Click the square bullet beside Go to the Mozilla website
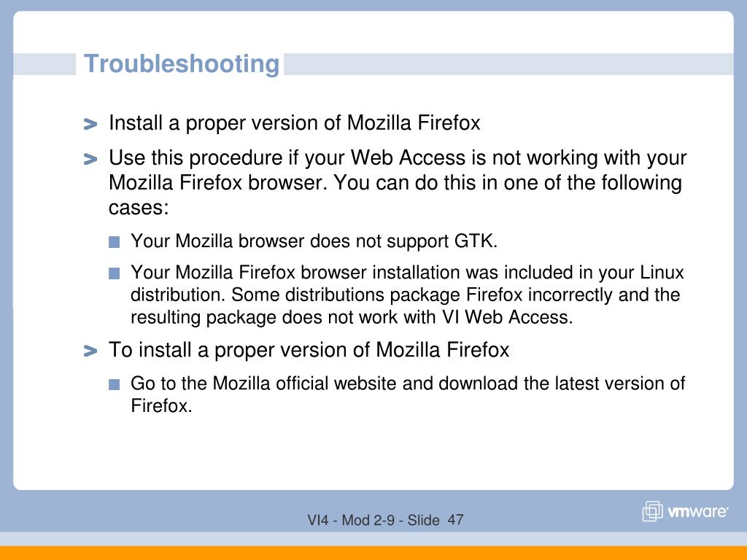Image resolution: width=747 pixels, height=560 pixels. [x=114, y=384]
